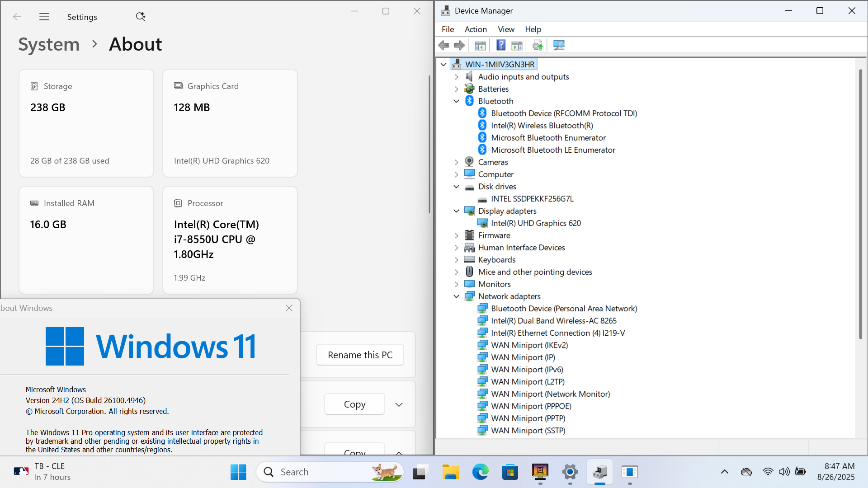Select the Human Interface Devices row
Screen dimensions: 868x488
point(521,248)
